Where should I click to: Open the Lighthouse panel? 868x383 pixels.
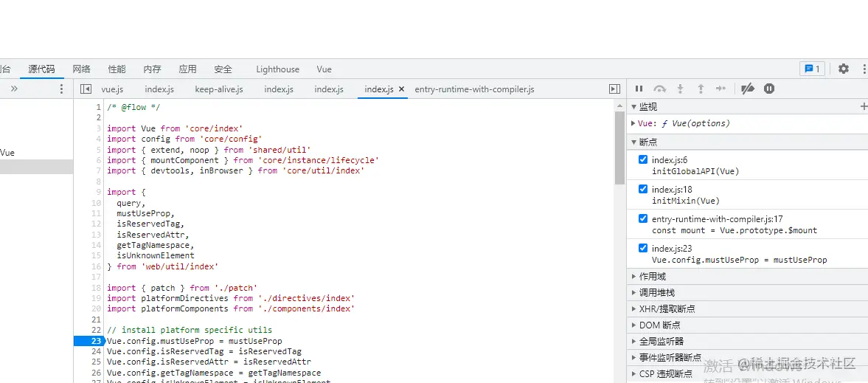point(277,69)
